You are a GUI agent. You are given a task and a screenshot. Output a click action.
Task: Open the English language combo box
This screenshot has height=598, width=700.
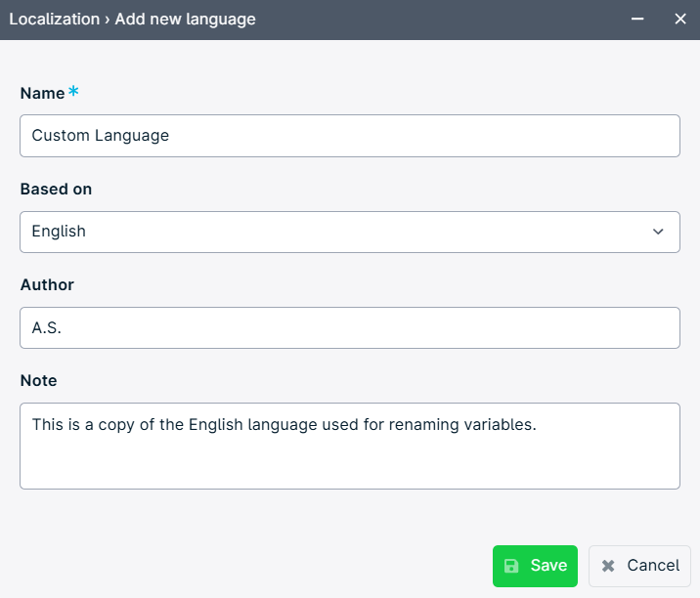350,232
